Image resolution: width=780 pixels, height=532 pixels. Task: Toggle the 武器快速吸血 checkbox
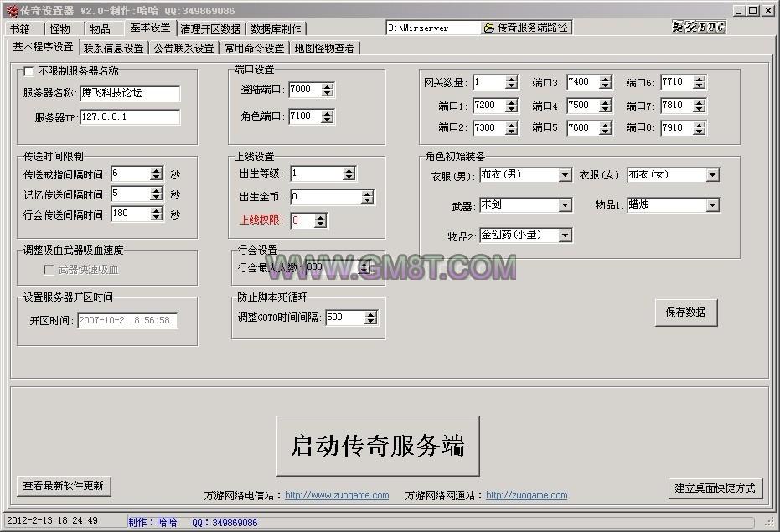point(49,270)
